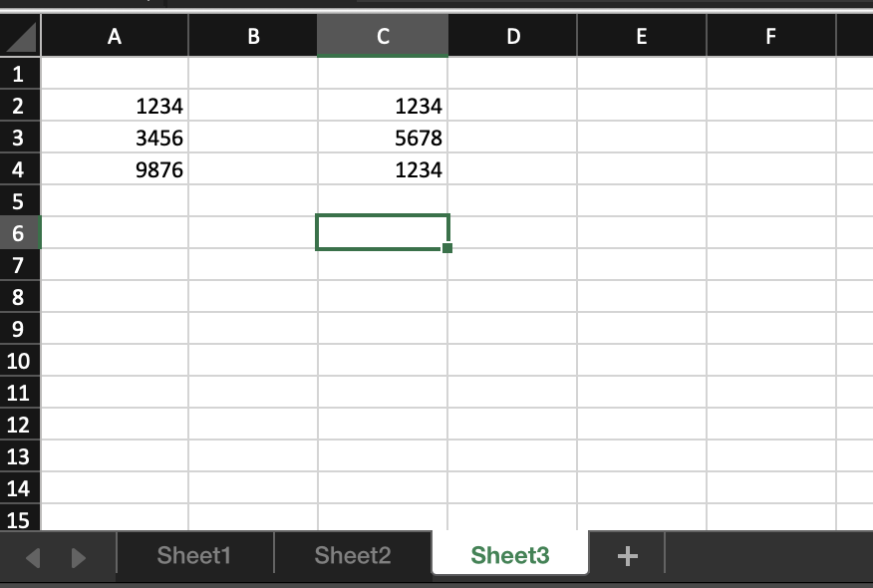Image resolution: width=873 pixels, height=588 pixels.
Task: Select row 5 header
Action: [20, 201]
